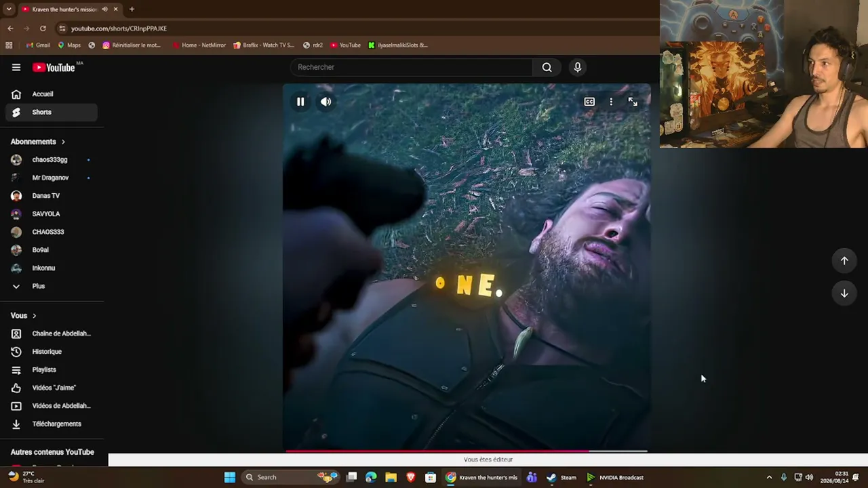The width and height of the screenshot is (868, 488).
Task: Open File Explorer from the taskbar
Action: click(x=391, y=477)
